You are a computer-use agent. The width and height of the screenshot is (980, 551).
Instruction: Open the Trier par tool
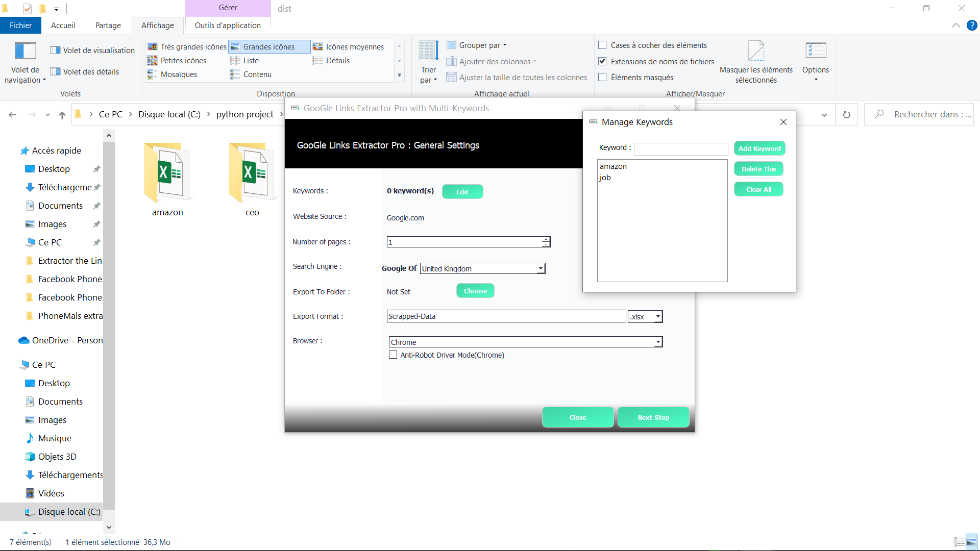click(428, 61)
